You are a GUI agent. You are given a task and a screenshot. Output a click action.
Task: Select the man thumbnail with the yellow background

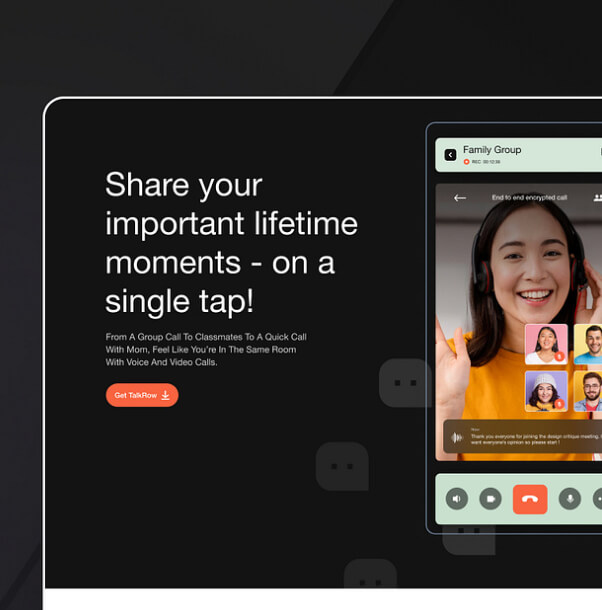pos(589,343)
